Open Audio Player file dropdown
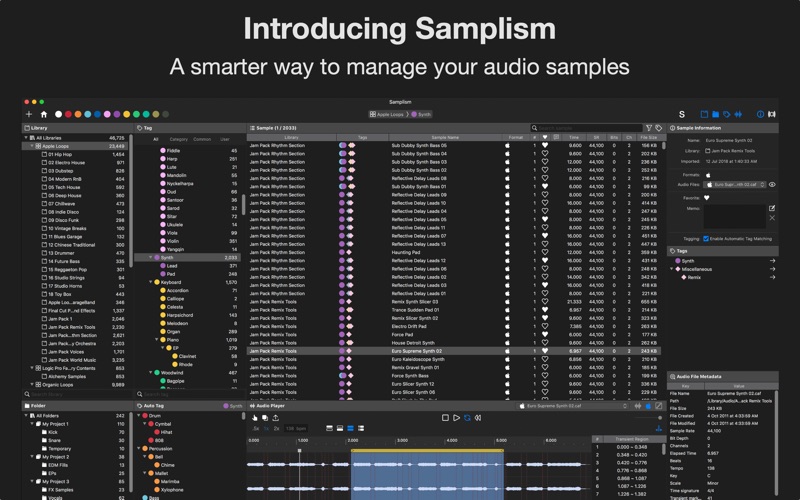 click(572, 406)
